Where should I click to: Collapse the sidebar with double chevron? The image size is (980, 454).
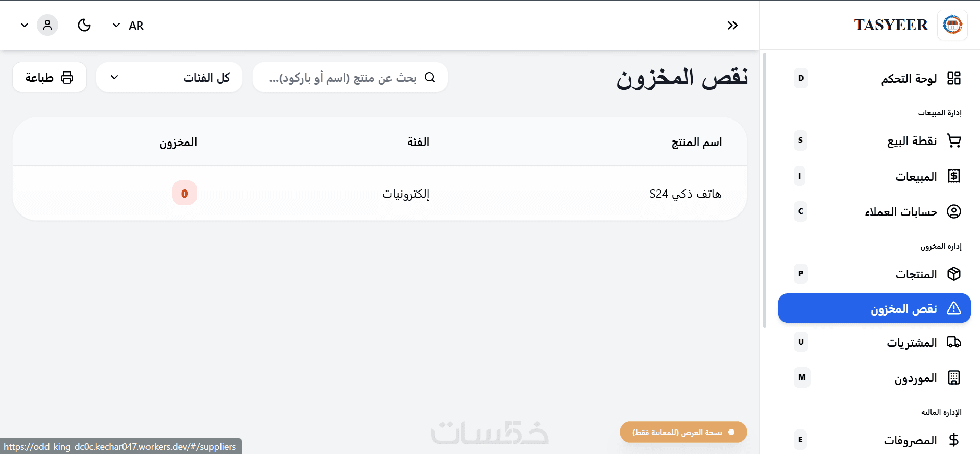732,25
